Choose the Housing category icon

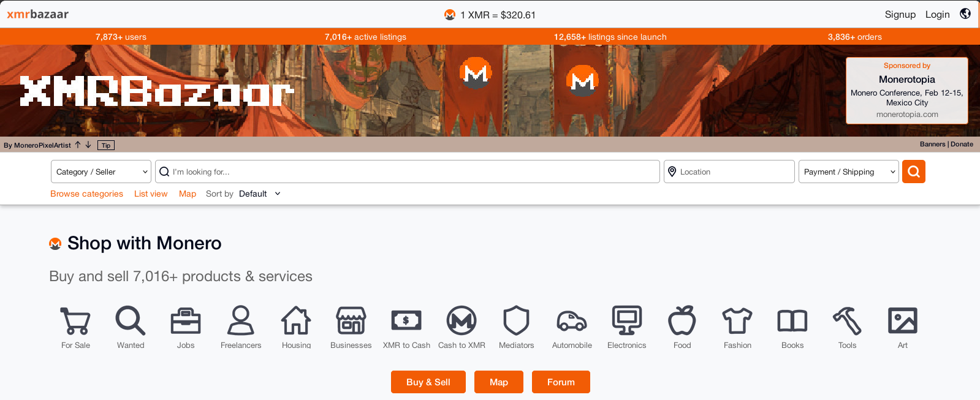296,321
